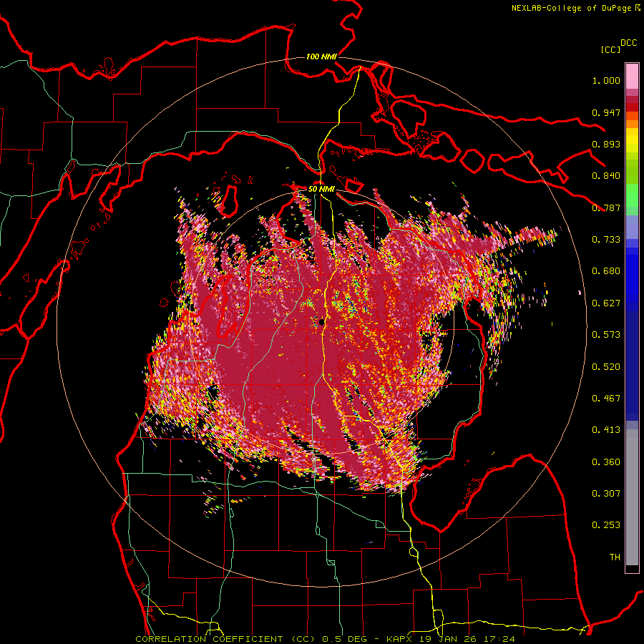Select the 0.467 scale value
Image resolution: width=644 pixels, height=644 pixels.
pyautogui.click(x=606, y=399)
